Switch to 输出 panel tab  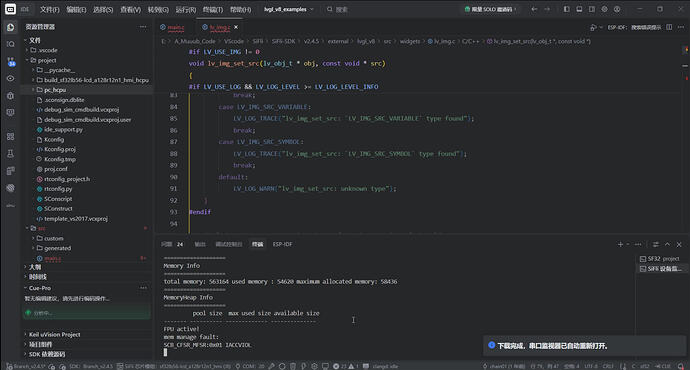[200, 244]
